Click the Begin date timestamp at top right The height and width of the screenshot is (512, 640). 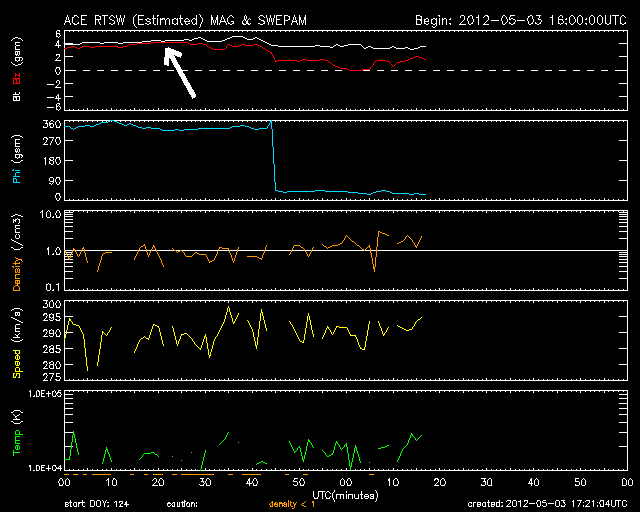pyautogui.click(x=521, y=19)
